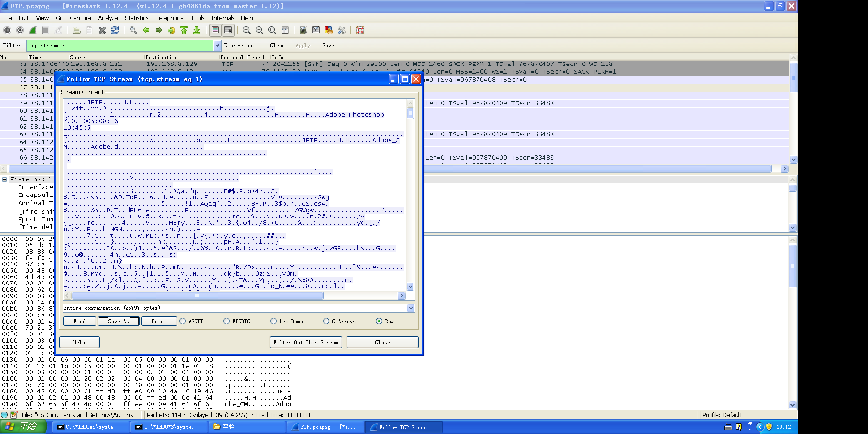Click the horizontal scrollbar thumb of Stream Content
Viewport: 868px width, 434px height.
pos(197,296)
